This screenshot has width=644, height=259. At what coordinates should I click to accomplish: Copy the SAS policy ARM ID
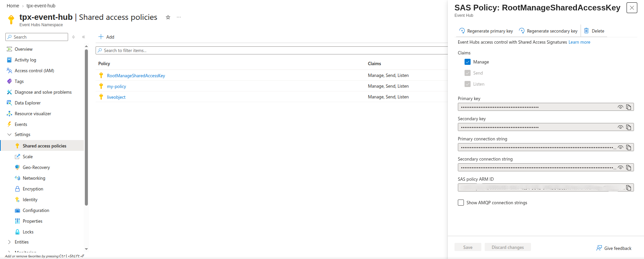tap(629, 188)
